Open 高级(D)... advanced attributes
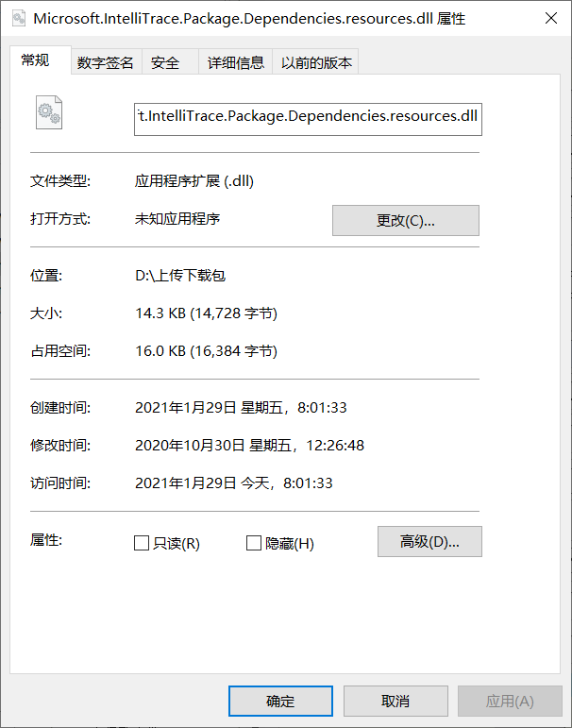Viewport: 572px width, 728px height. (429, 541)
